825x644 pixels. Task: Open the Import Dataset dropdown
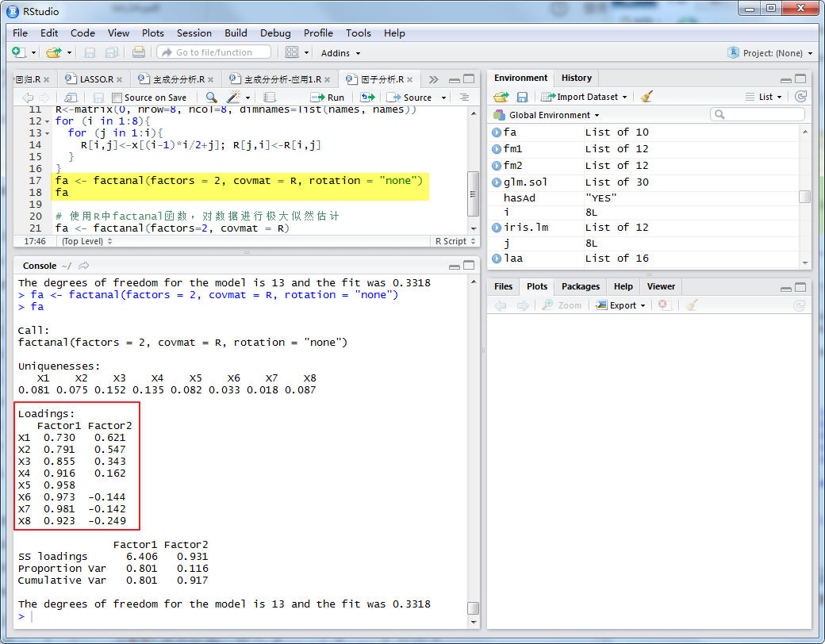point(586,97)
